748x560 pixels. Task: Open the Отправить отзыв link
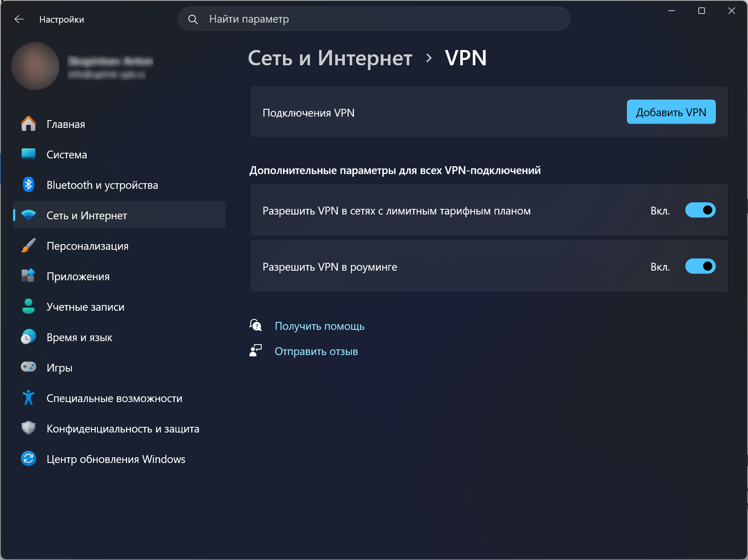316,351
